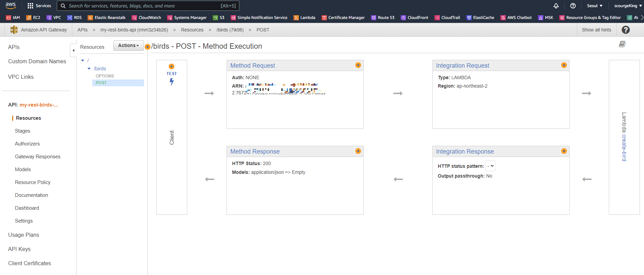Go to Models in sidebar
The width and height of the screenshot is (644, 275).
click(x=23, y=169)
